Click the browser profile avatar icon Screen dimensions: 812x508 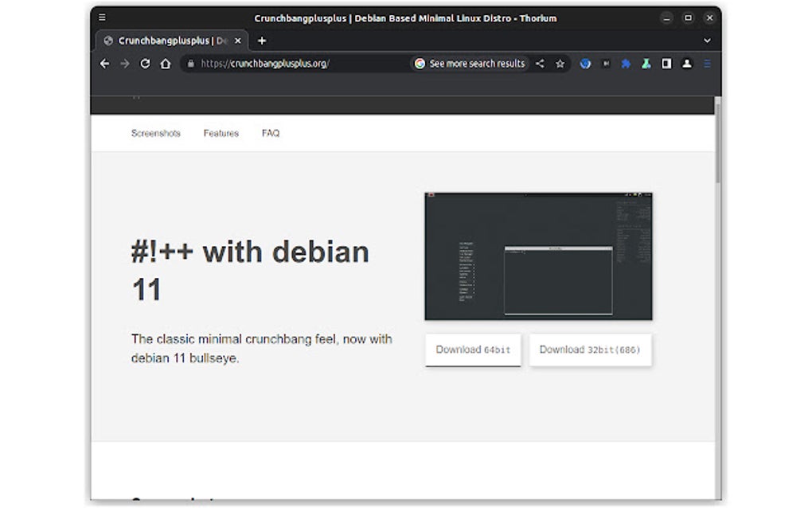coord(686,64)
